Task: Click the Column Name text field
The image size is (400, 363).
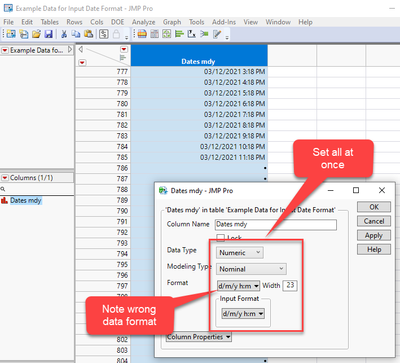Action: 276,224
